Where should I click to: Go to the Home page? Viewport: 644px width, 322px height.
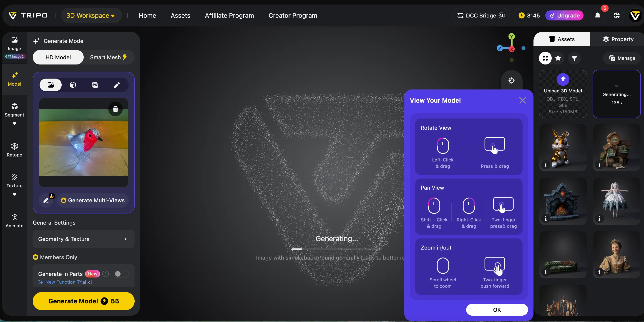[147, 15]
